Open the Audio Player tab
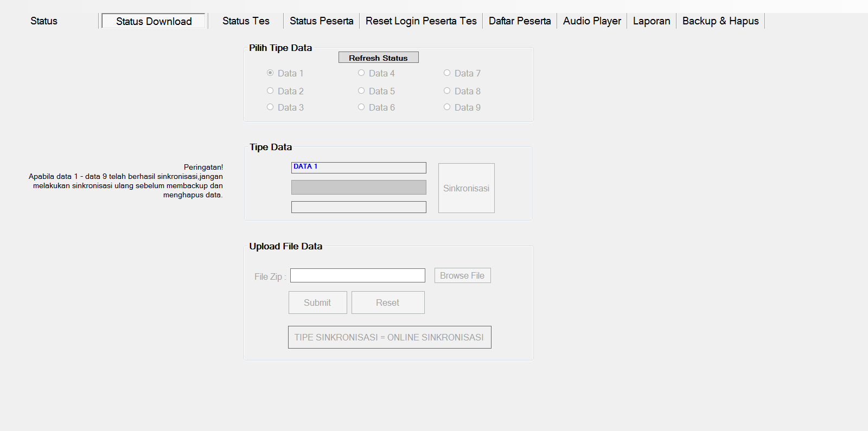 pyautogui.click(x=592, y=21)
